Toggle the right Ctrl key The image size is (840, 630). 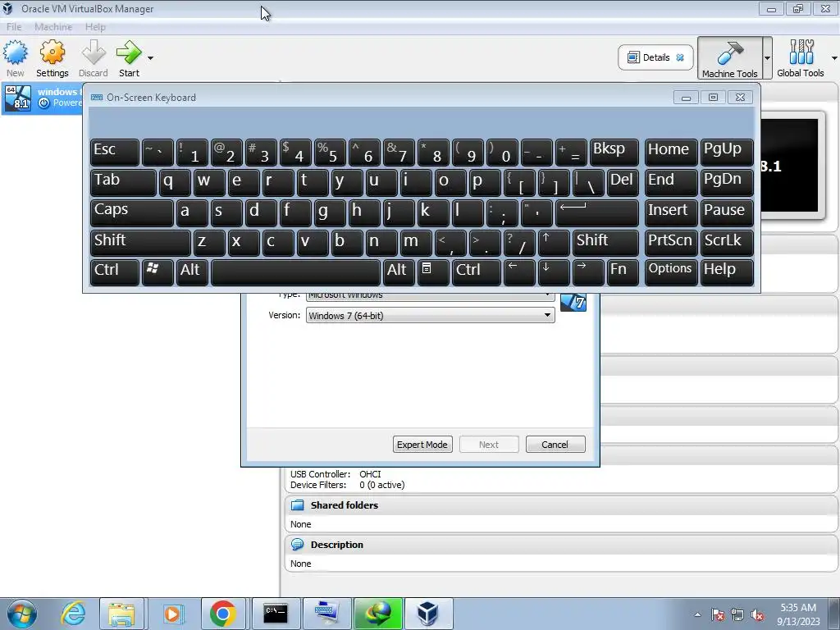[477, 272]
